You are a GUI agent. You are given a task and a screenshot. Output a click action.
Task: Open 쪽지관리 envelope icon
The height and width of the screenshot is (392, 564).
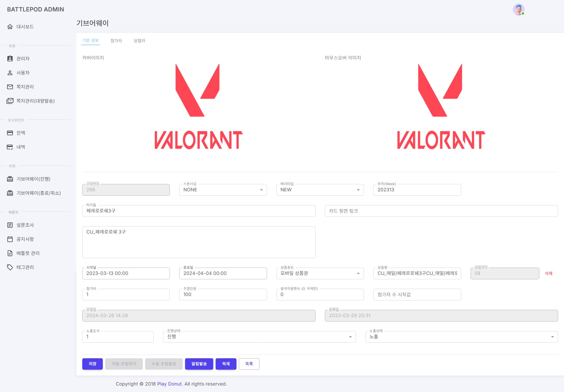[x=10, y=87]
